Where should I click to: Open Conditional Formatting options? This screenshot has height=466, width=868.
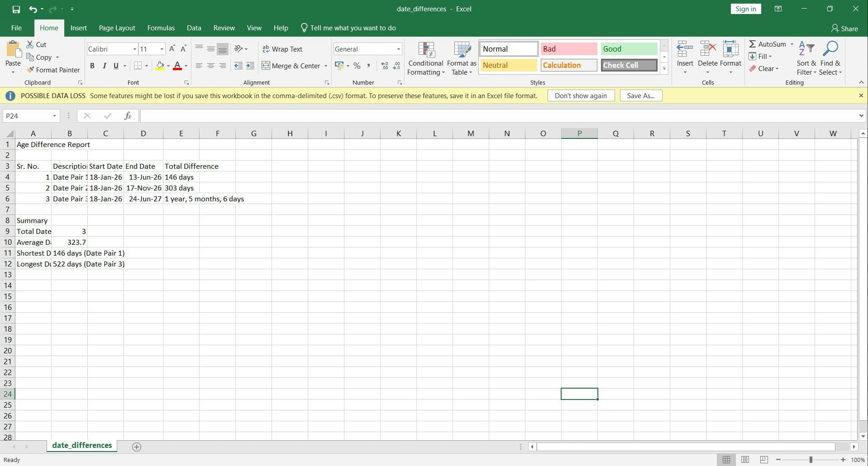(x=426, y=58)
